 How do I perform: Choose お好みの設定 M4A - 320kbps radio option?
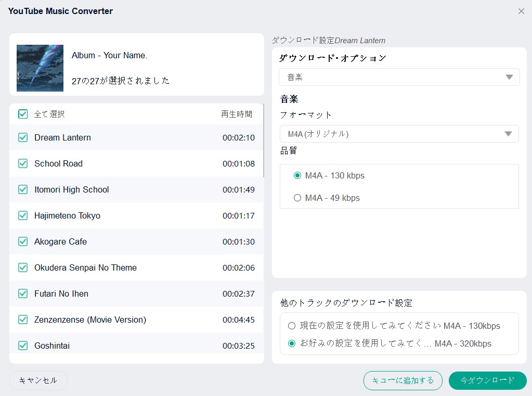point(291,343)
